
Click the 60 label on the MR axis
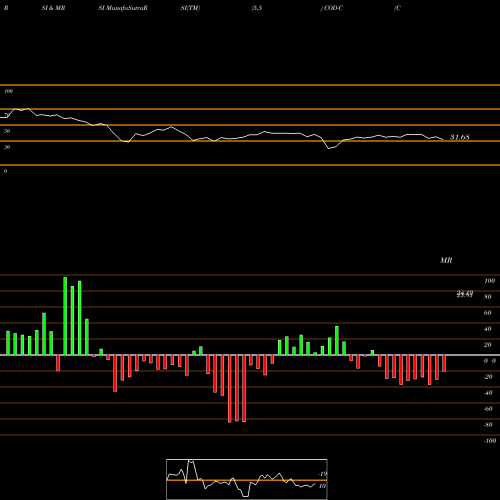pyautogui.click(x=488, y=313)
